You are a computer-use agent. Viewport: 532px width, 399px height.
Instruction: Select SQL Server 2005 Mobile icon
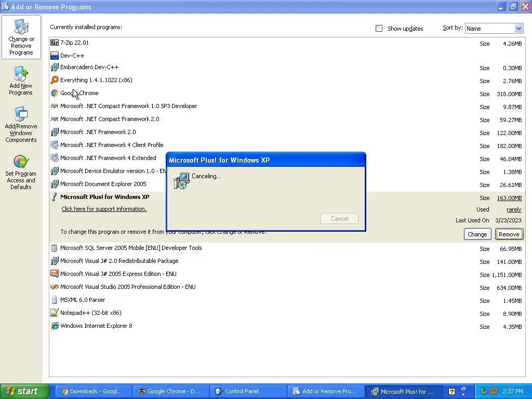(x=54, y=248)
